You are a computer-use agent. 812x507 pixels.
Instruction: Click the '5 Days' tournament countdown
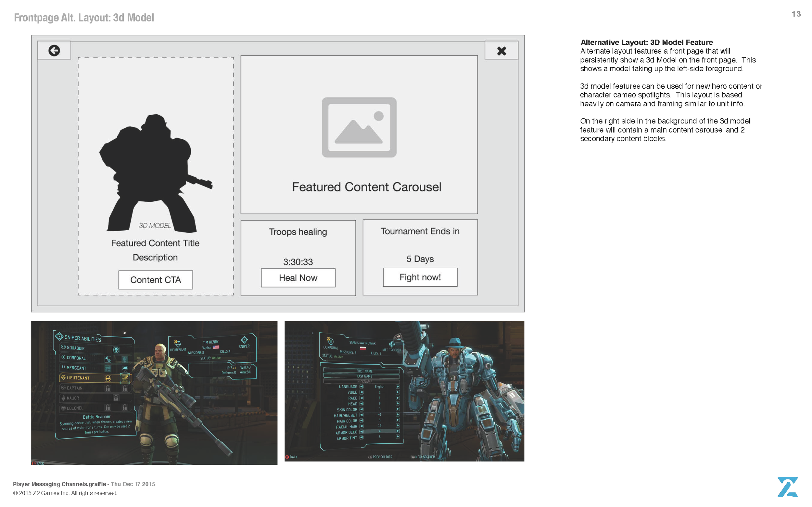pyautogui.click(x=420, y=259)
